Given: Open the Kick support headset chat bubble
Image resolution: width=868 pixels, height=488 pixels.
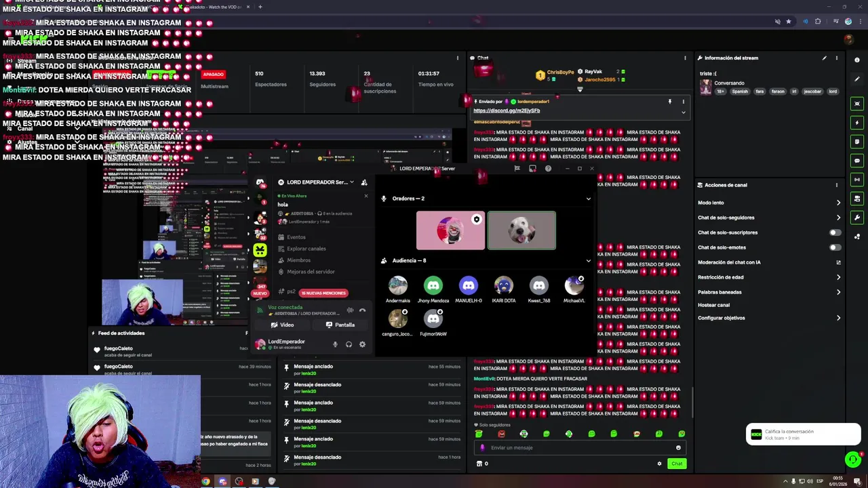Looking at the screenshot, I should pos(853,460).
